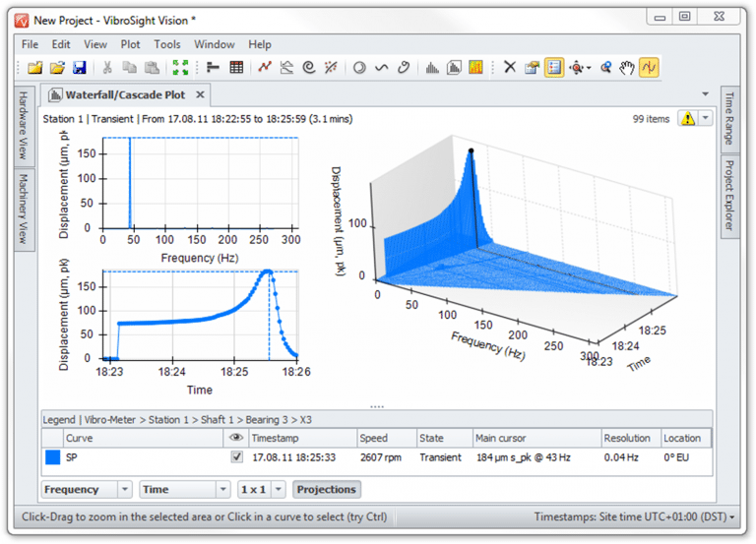
Task: Click the Save project icon
Action: coord(80,68)
